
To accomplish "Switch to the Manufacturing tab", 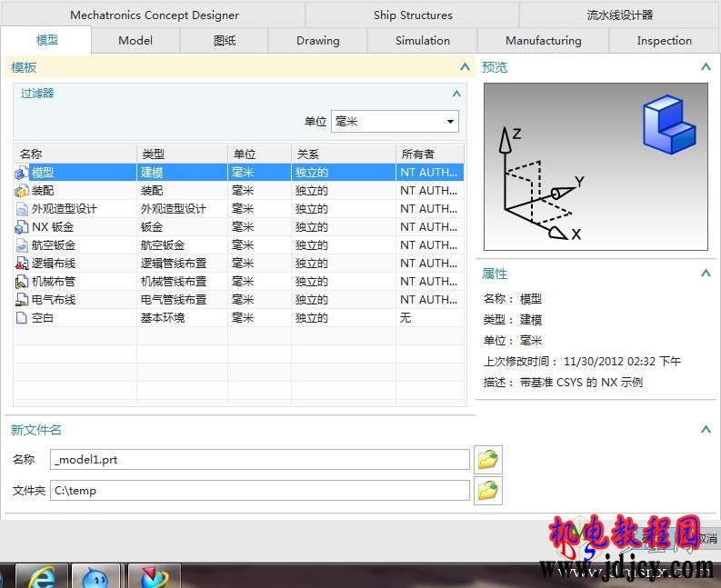I will pos(544,41).
